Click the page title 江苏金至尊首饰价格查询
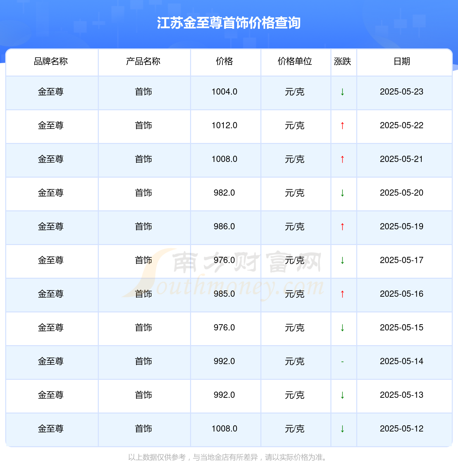Screen dimensions: 458x476 coord(229,23)
